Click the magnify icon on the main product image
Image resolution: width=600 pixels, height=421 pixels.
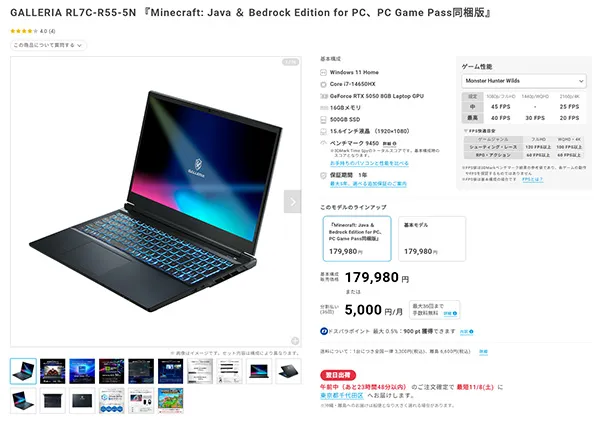click(x=295, y=341)
